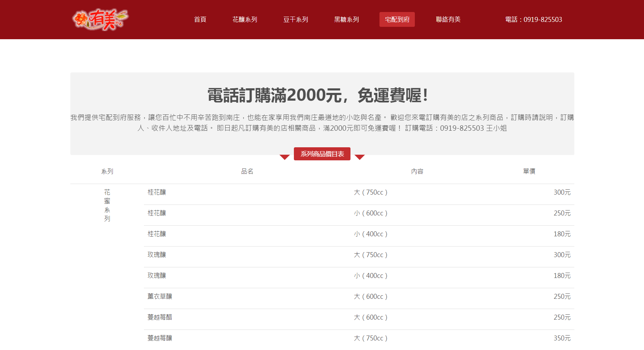The image size is (644, 350).
Task: Click 蔓越莓醋 product name
Action: pos(160,318)
